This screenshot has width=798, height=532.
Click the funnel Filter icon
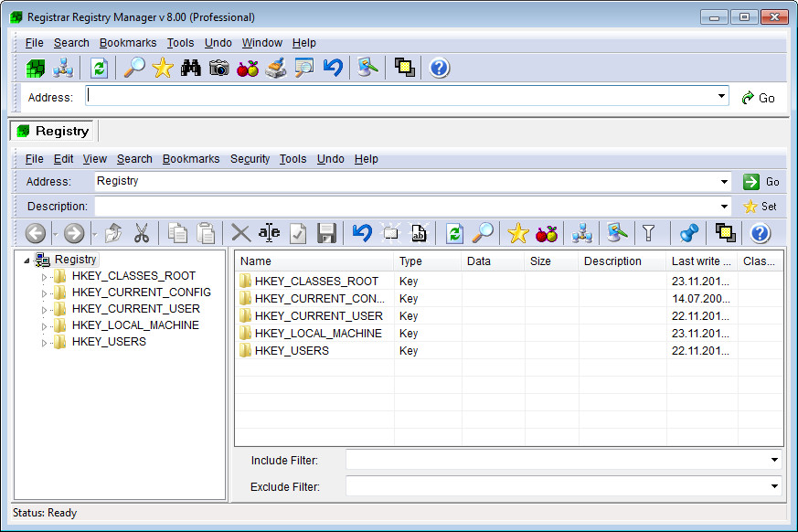pyautogui.click(x=648, y=234)
